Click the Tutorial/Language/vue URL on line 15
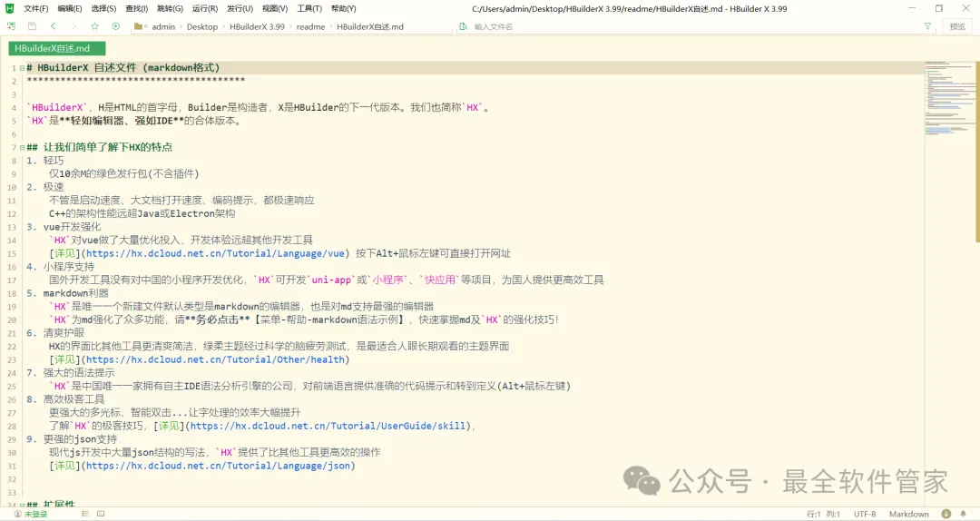 [x=216, y=253]
